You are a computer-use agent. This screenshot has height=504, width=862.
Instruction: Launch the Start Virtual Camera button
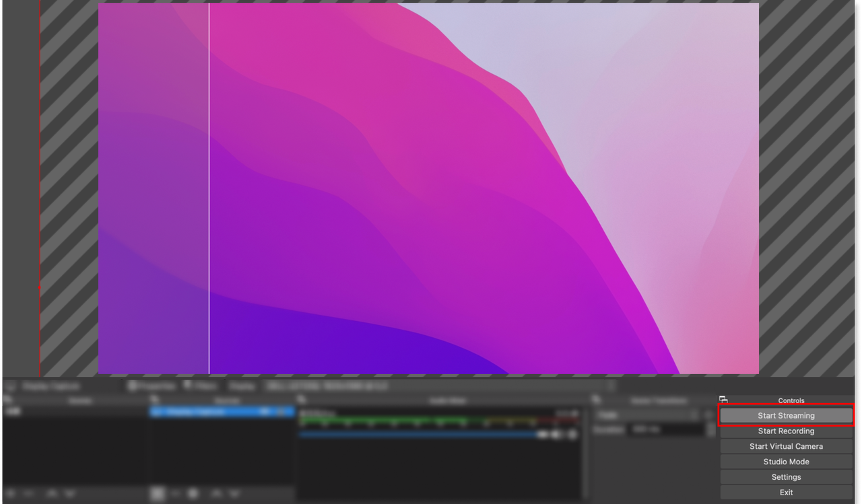786,447
